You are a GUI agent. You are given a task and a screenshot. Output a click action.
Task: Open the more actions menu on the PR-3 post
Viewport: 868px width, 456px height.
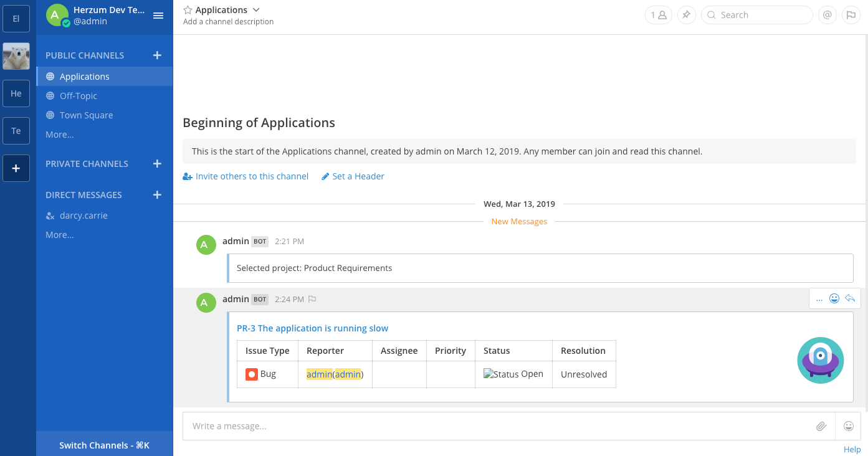[819, 298]
